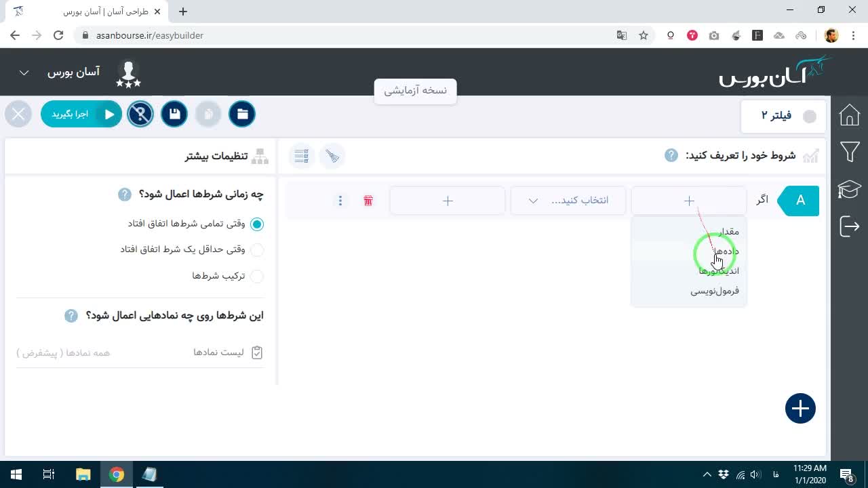Toggle the crossed-out question mark help icon
868x488 pixels.
(140, 114)
